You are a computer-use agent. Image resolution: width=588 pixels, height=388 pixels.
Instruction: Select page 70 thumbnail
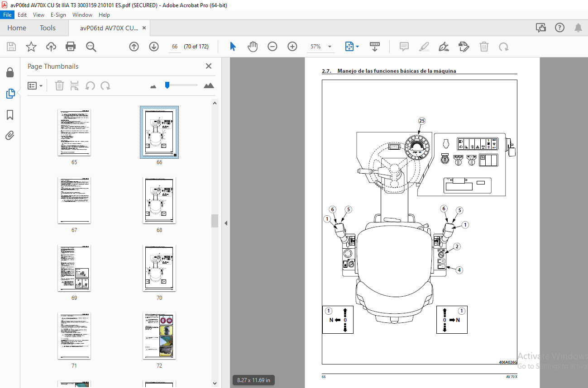point(159,268)
